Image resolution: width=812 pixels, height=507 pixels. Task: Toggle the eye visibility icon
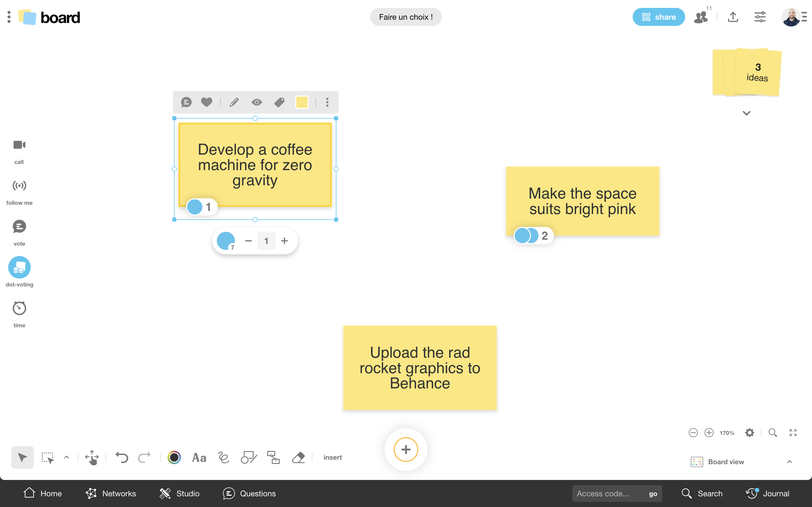(257, 102)
